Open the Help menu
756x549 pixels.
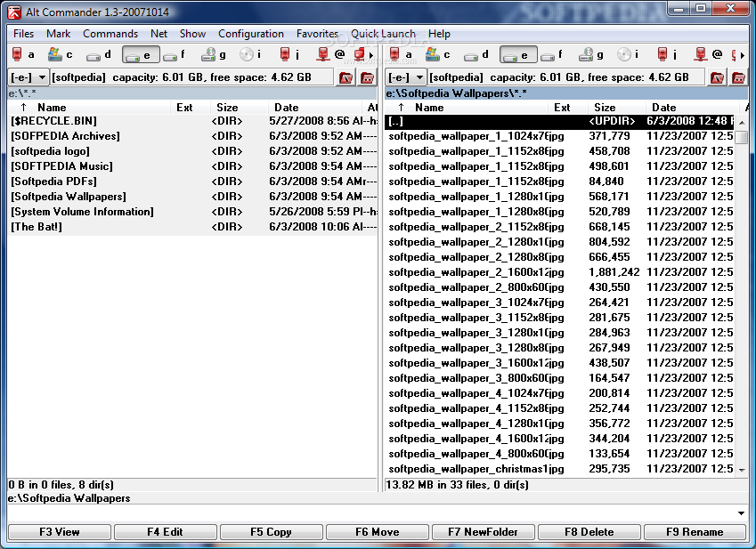pyautogui.click(x=439, y=34)
